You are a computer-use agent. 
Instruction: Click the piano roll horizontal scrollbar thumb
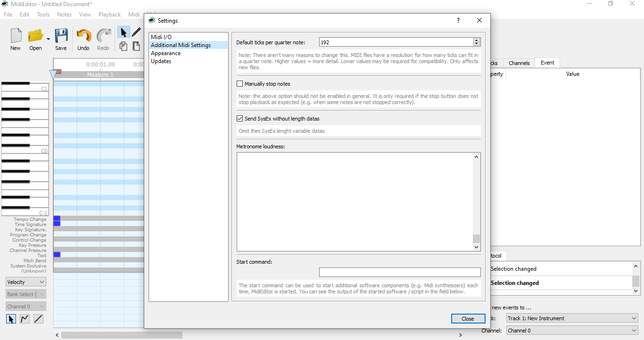(122, 335)
